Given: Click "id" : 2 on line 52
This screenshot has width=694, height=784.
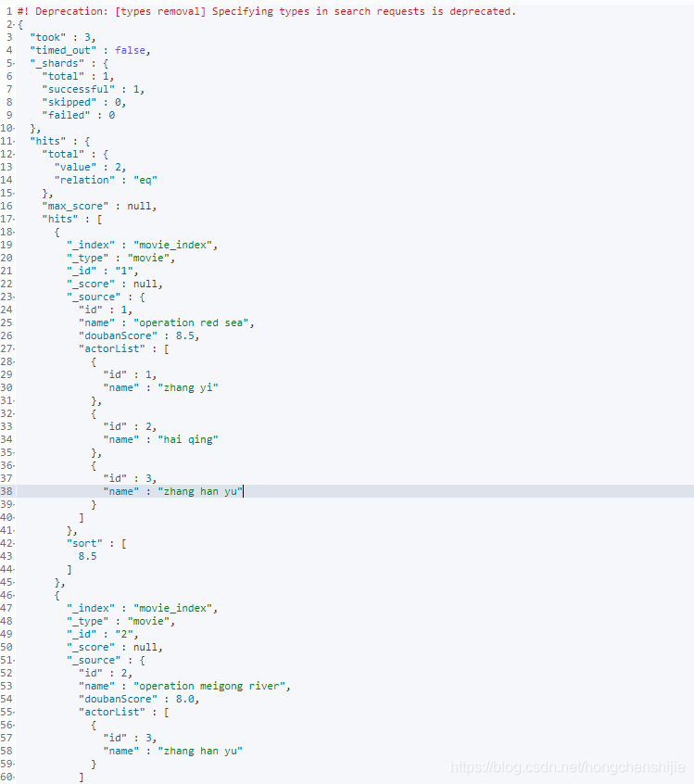Looking at the screenshot, I should tap(105, 674).
